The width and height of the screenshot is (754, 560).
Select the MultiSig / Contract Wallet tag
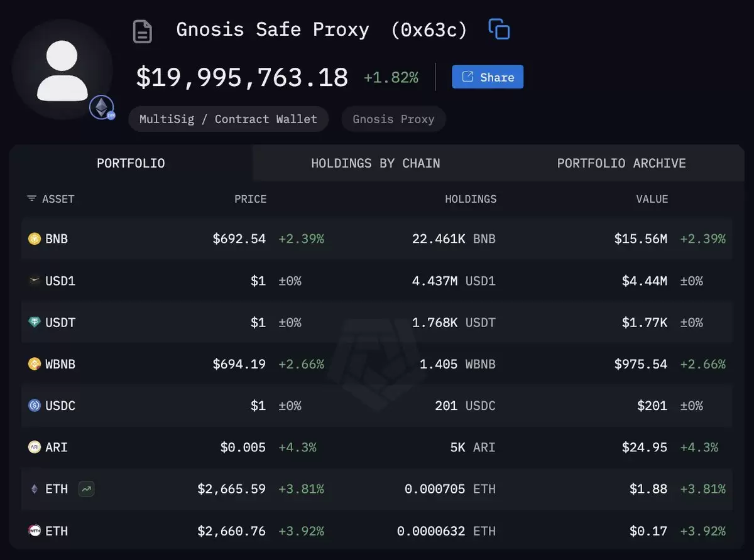228,119
